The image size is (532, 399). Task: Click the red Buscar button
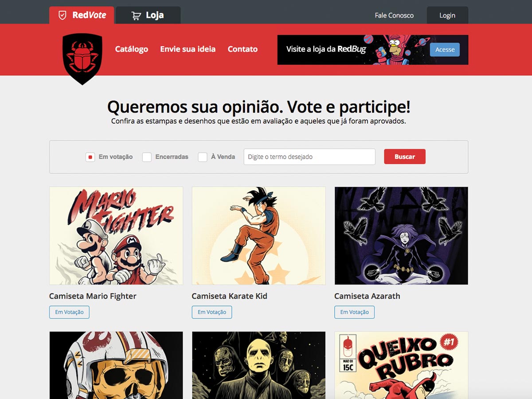coord(405,156)
